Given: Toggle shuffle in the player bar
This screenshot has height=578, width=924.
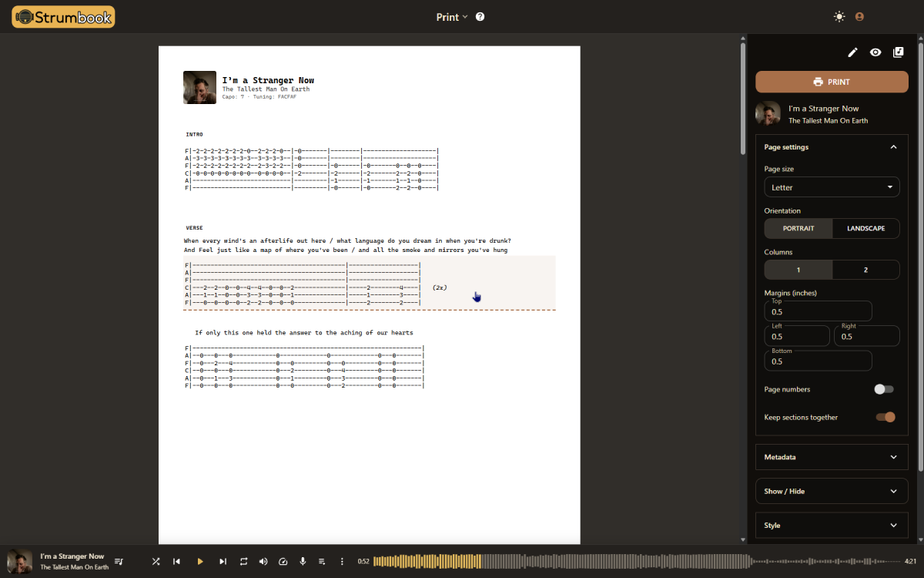Looking at the screenshot, I should pos(156,562).
